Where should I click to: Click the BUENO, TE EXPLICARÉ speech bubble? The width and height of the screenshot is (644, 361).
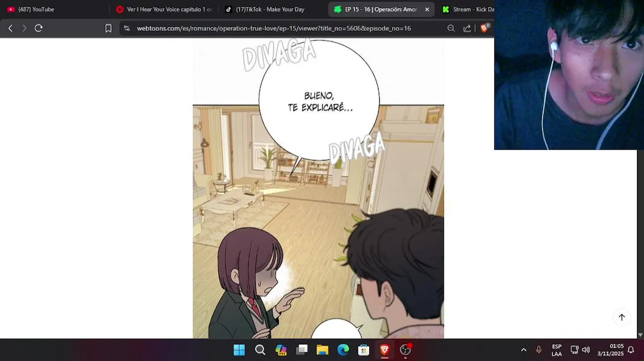319,102
